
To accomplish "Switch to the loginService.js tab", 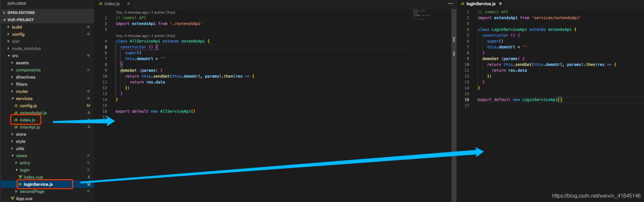I will coord(480,4).
